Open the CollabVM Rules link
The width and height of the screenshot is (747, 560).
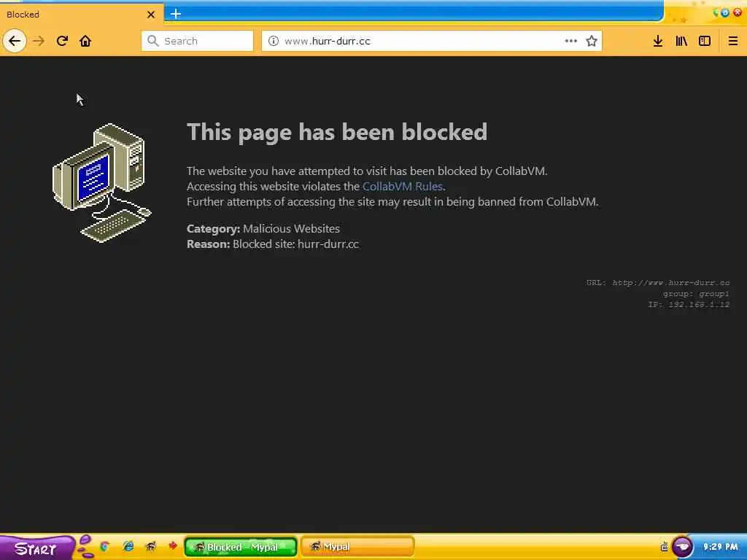(403, 186)
